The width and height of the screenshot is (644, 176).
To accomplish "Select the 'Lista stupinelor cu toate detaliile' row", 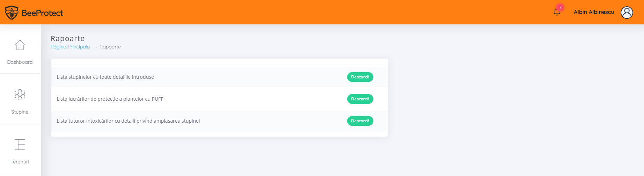I will click(219, 77).
